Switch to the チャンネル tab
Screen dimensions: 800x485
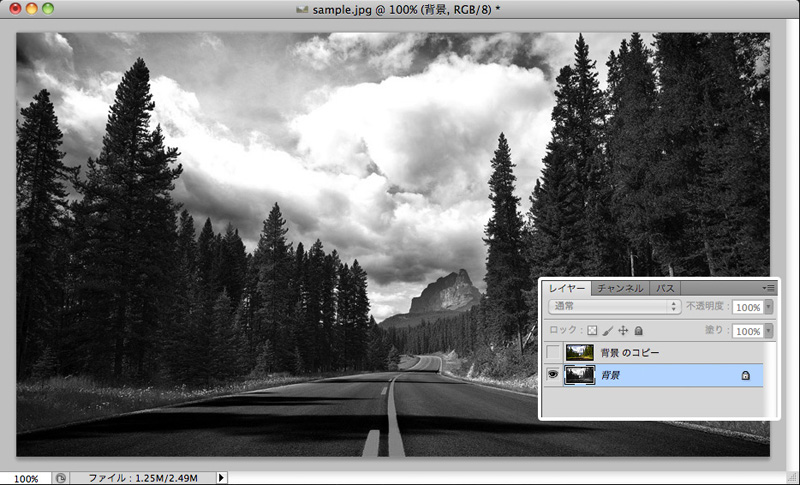click(x=620, y=288)
